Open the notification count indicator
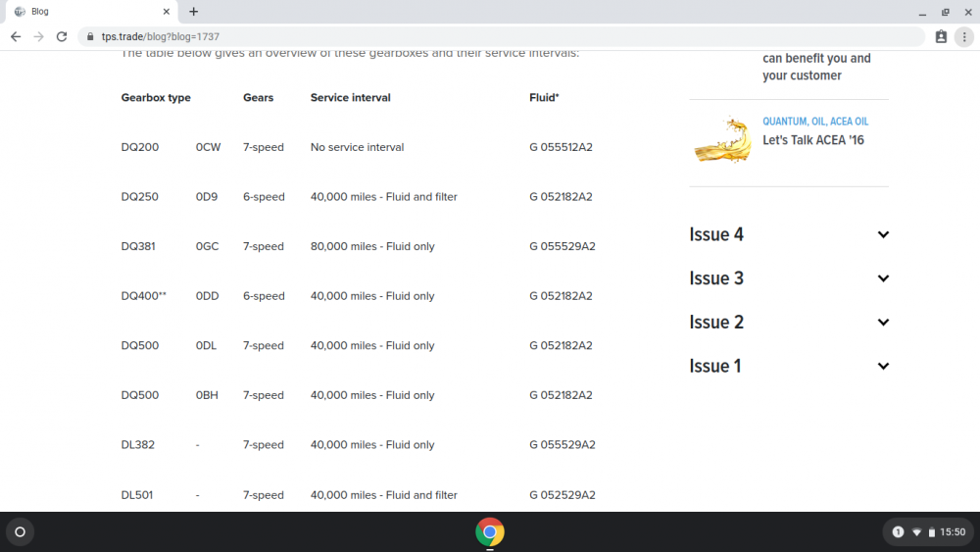 click(x=898, y=532)
